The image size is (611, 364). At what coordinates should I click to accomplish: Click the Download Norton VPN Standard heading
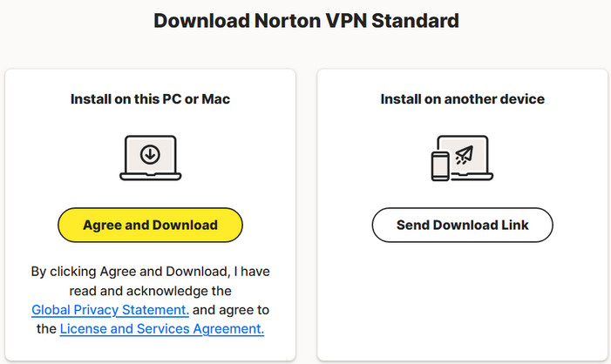(306, 20)
